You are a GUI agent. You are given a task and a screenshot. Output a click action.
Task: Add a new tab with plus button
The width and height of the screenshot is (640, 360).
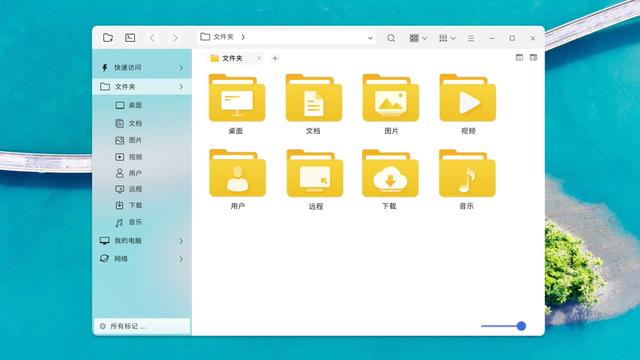point(275,58)
